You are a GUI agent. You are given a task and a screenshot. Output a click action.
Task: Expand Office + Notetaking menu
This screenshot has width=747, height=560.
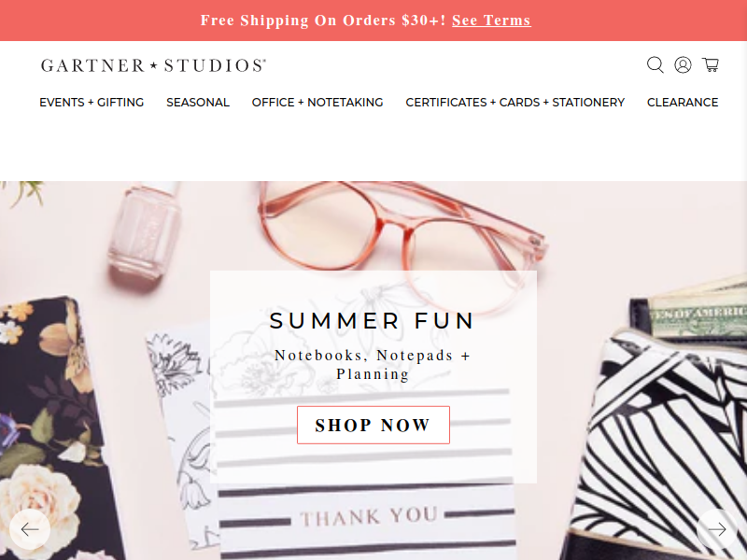tap(317, 103)
